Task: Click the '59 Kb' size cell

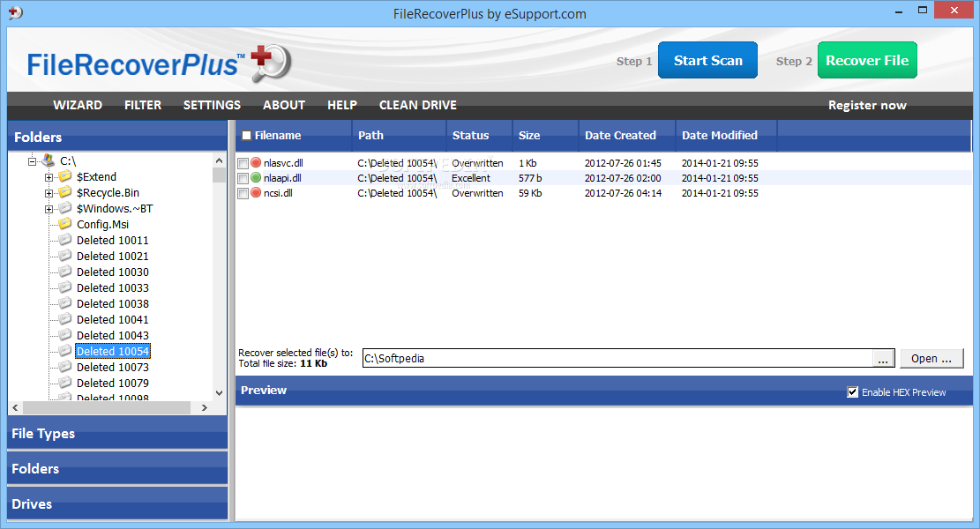Action: [x=530, y=193]
